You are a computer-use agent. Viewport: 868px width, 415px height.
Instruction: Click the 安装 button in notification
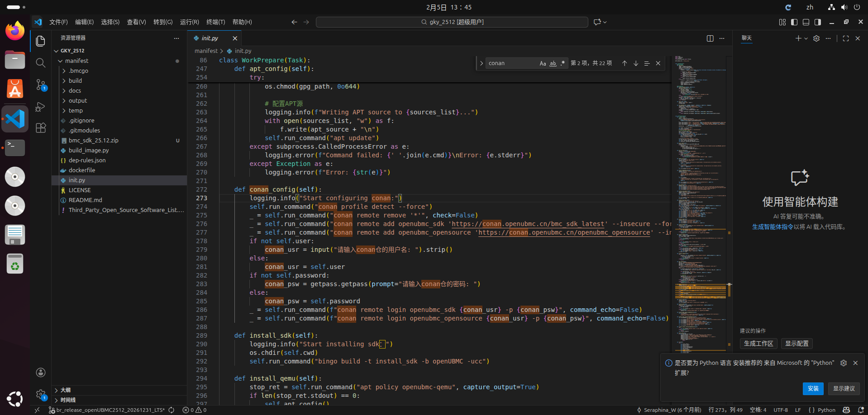click(813, 388)
